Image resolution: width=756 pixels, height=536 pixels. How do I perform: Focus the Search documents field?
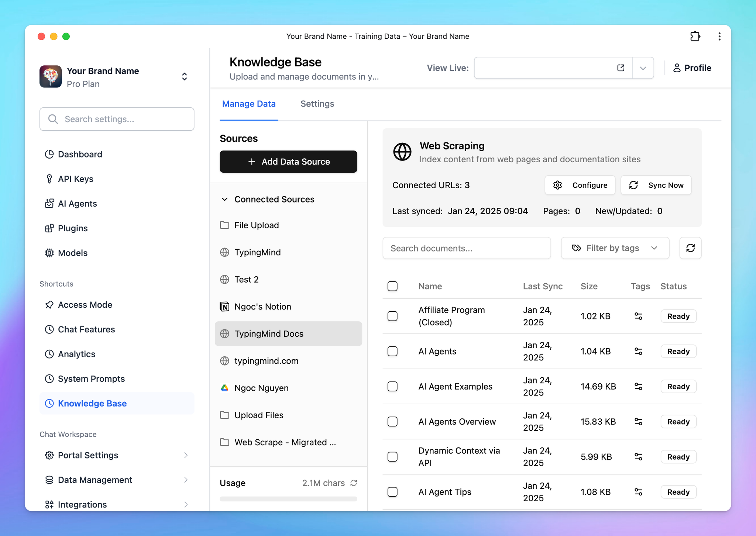coord(467,248)
